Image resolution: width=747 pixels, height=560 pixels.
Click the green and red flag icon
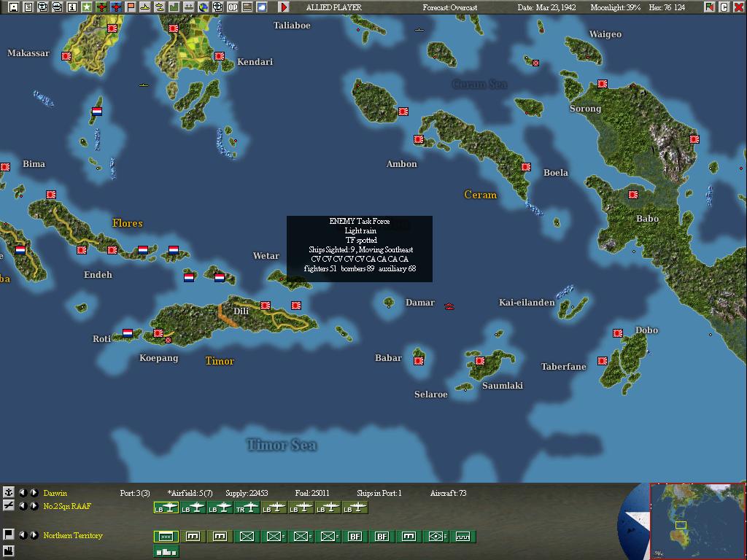tap(710, 7)
